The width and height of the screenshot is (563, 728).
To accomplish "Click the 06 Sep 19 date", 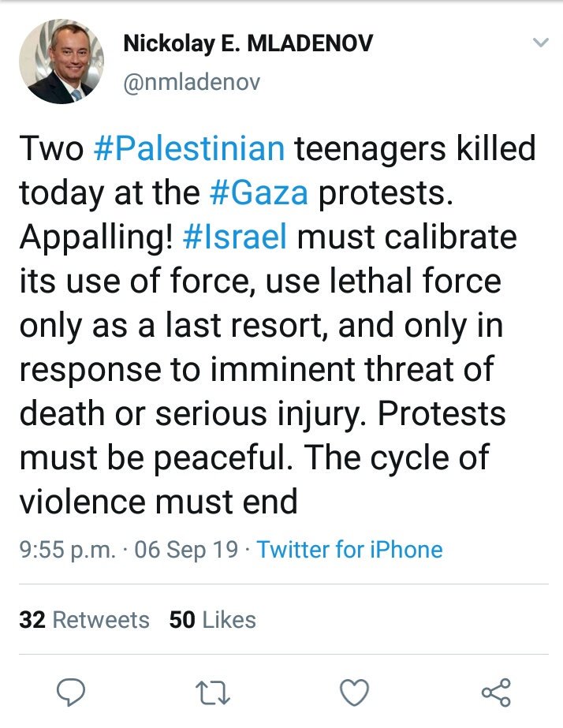I will coord(186,549).
